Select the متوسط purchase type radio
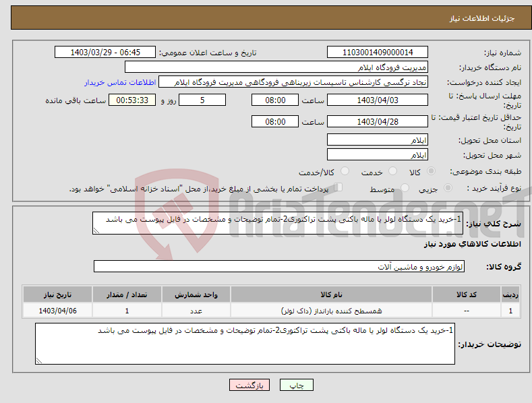Image resolution: width=532 pixels, height=403 pixels. click(x=405, y=187)
